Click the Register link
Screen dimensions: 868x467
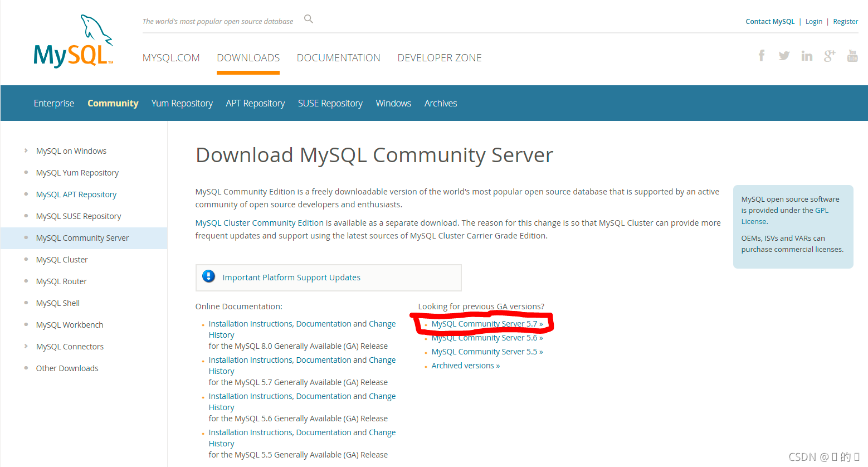[x=846, y=22]
